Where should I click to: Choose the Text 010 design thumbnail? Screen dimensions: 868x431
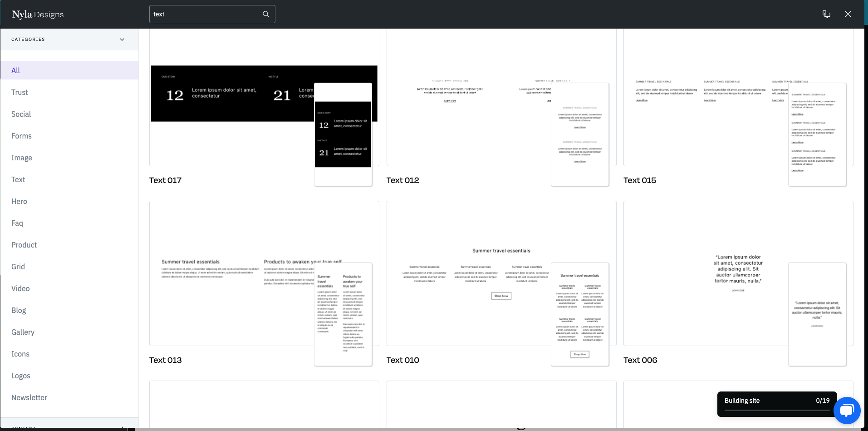tap(501, 273)
